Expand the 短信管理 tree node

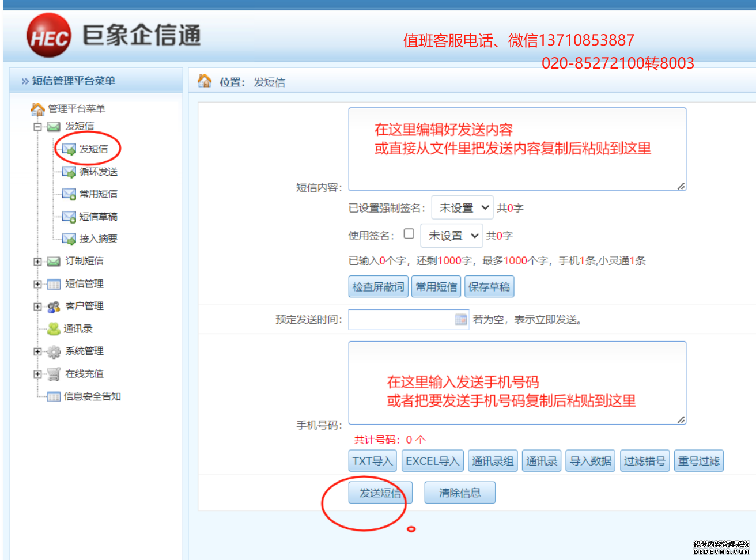pos(37,284)
